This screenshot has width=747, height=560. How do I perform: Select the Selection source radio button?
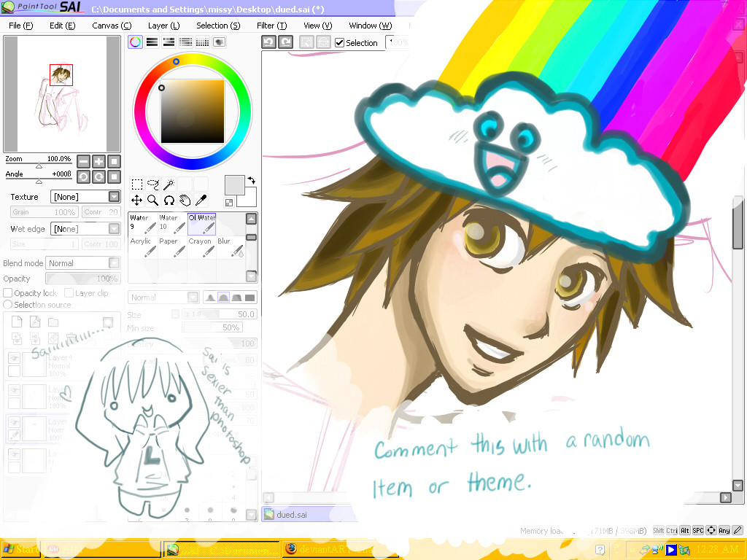point(7,304)
